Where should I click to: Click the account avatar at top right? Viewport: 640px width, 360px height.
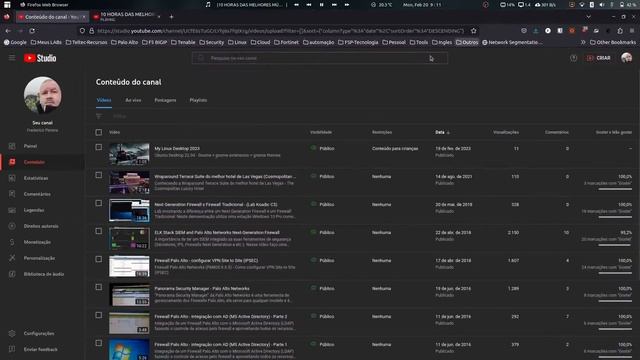click(627, 58)
